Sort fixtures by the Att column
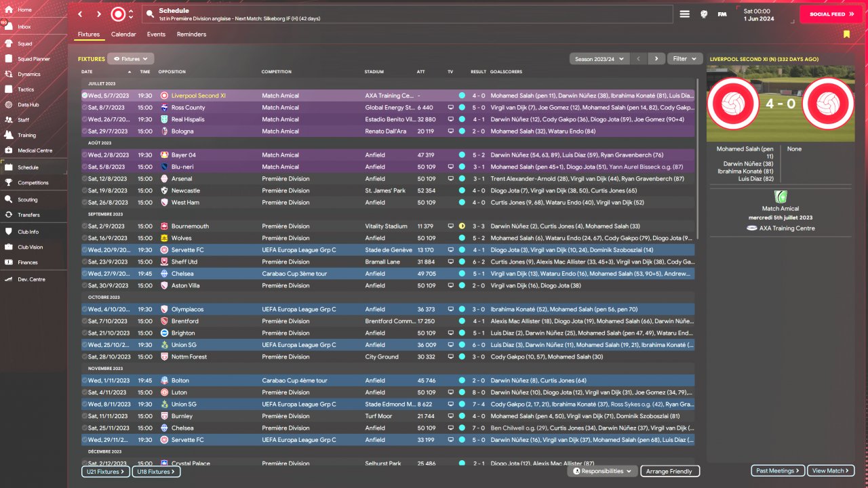 (x=421, y=72)
